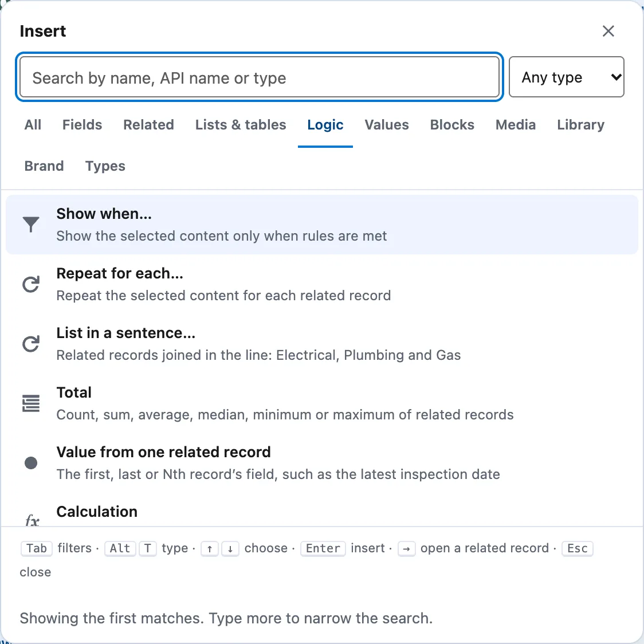Open the Any type dropdown

(567, 77)
